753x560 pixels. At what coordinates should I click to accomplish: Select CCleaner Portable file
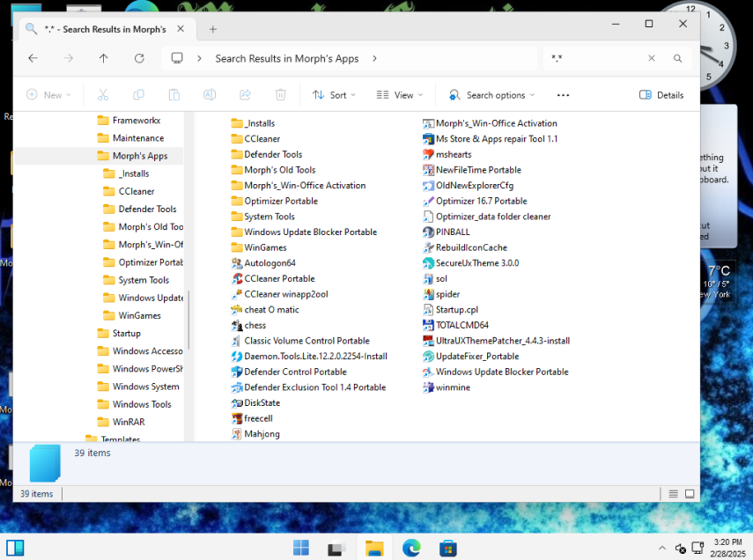click(273, 278)
